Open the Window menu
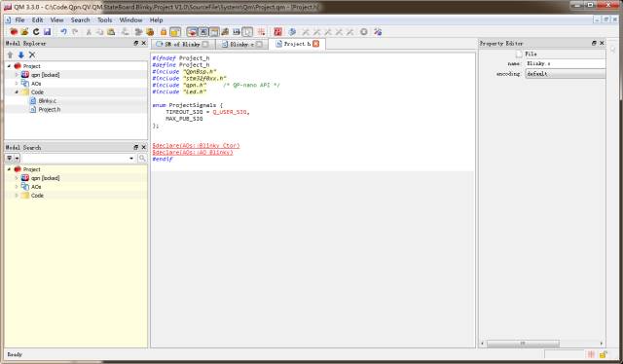The image size is (623, 364). pyautogui.click(x=130, y=19)
